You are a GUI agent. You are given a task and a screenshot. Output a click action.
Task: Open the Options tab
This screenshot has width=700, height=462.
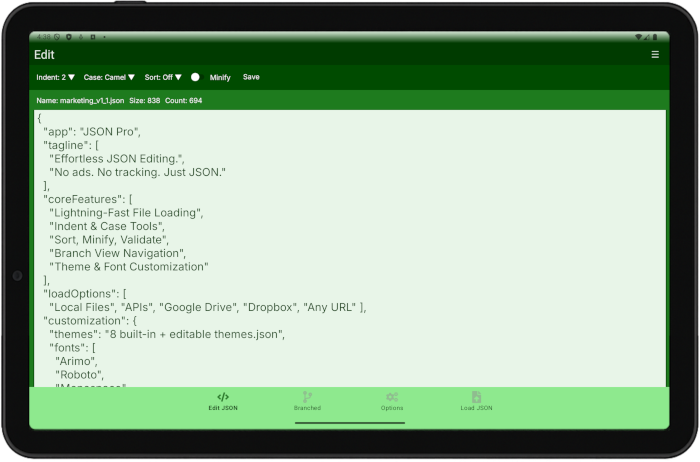point(392,401)
